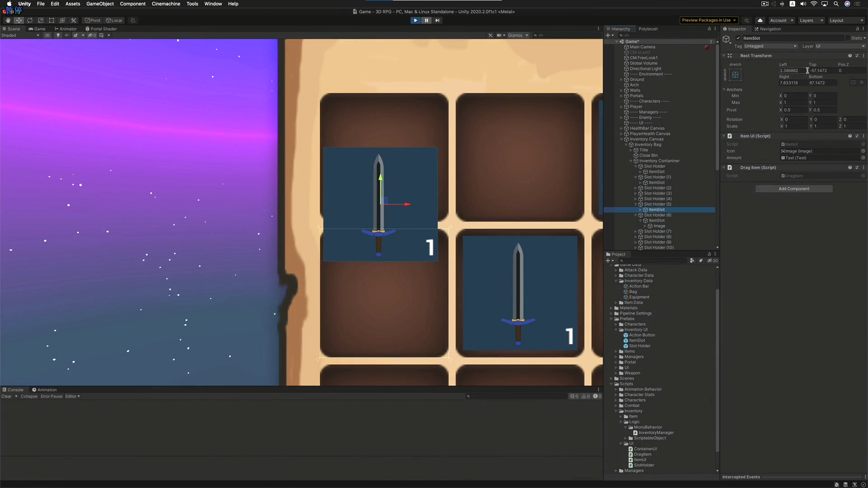Click the Step forward button

437,20
